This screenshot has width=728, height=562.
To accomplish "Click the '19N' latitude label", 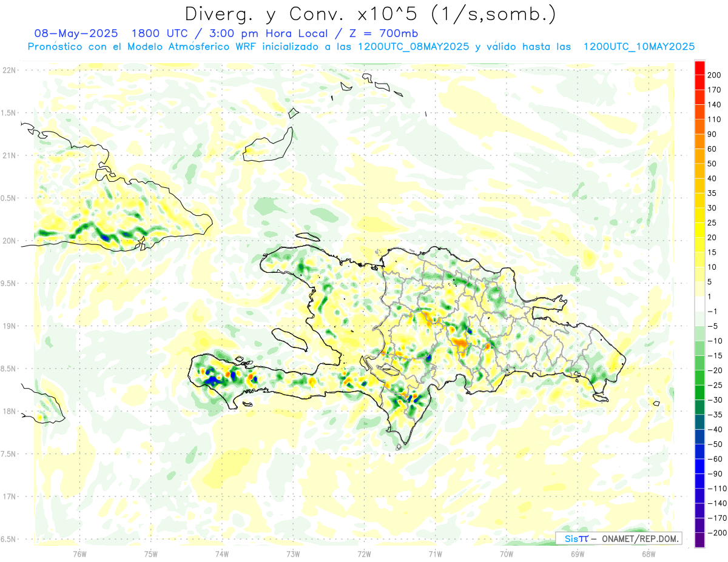I will (9, 326).
